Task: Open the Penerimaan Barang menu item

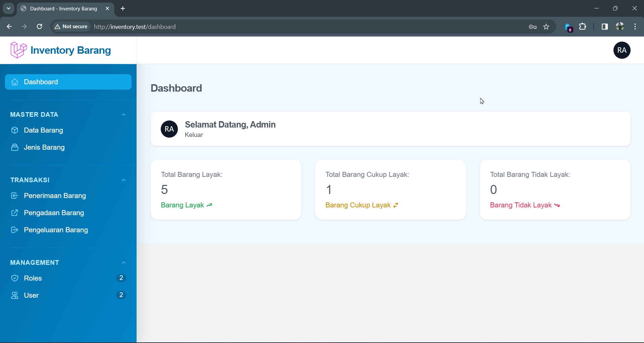Action: click(68, 196)
